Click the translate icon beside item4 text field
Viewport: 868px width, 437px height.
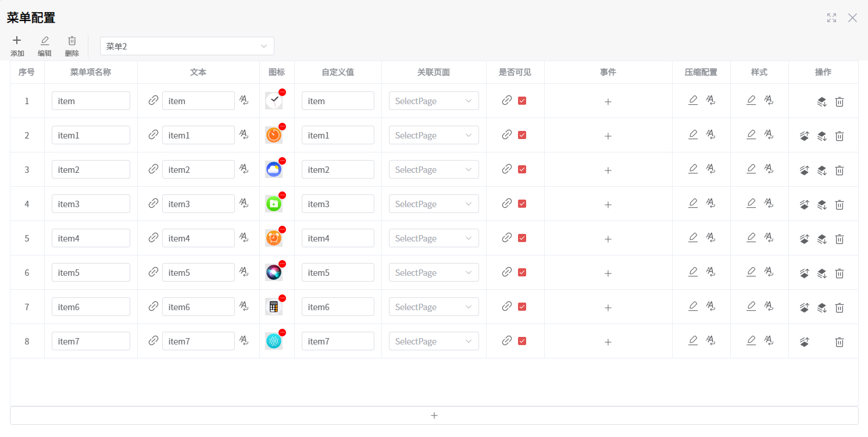(244, 238)
